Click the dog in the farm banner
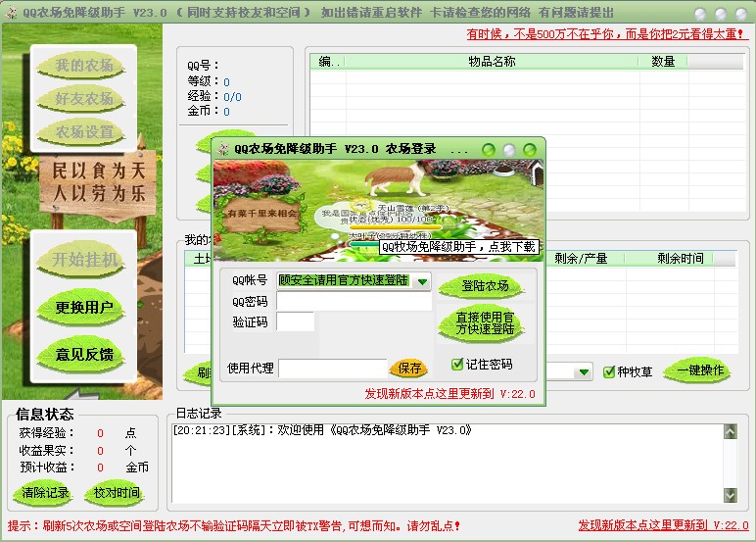 pos(397,177)
